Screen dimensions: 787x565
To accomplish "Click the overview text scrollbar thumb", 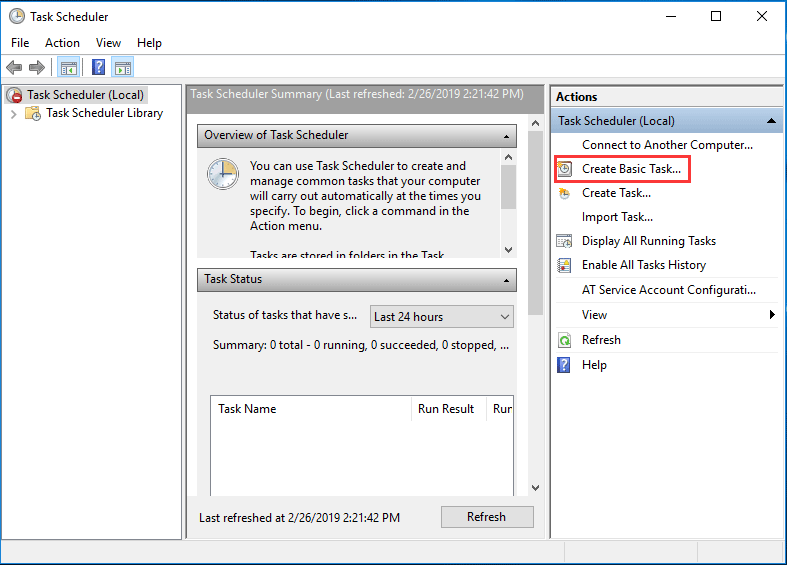I will coord(508,187).
